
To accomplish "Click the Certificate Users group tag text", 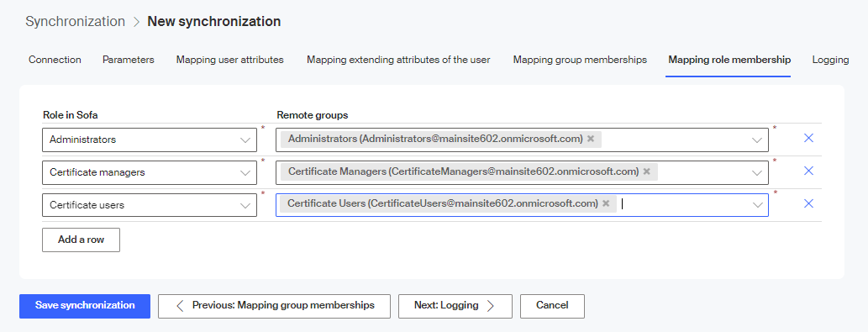I will tap(443, 203).
